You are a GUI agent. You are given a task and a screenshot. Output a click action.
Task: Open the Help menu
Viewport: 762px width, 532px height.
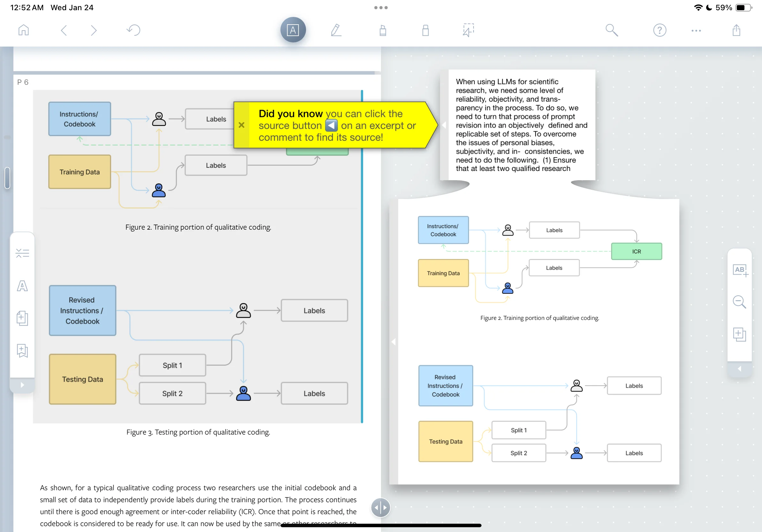click(660, 30)
